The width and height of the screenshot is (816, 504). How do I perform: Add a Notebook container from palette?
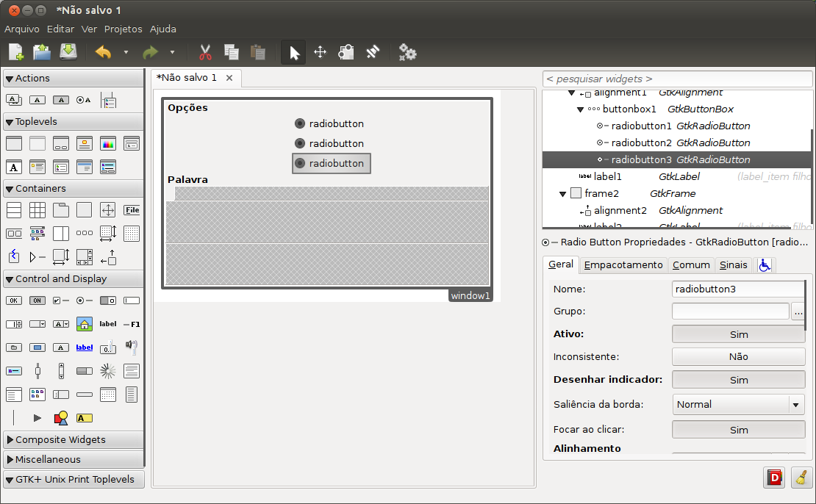(x=61, y=210)
